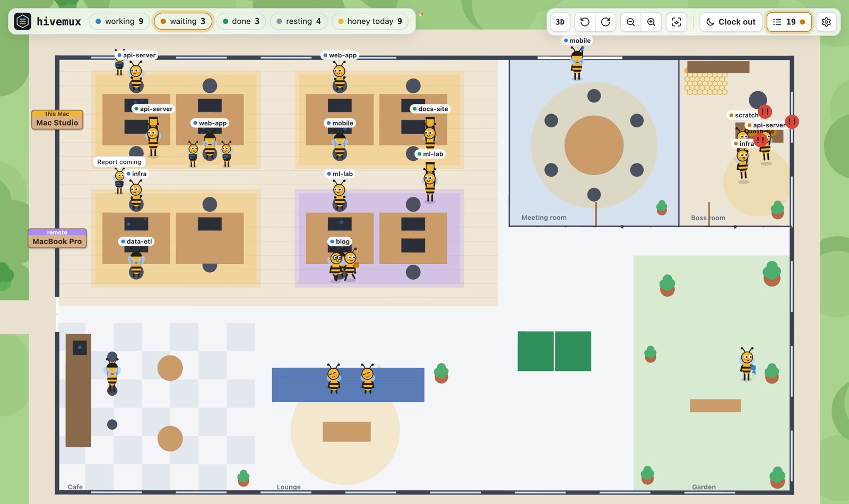The image size is (849, 504).
Task: Click the ml-lab label with green dot
Action: click(x=430, y=154)
